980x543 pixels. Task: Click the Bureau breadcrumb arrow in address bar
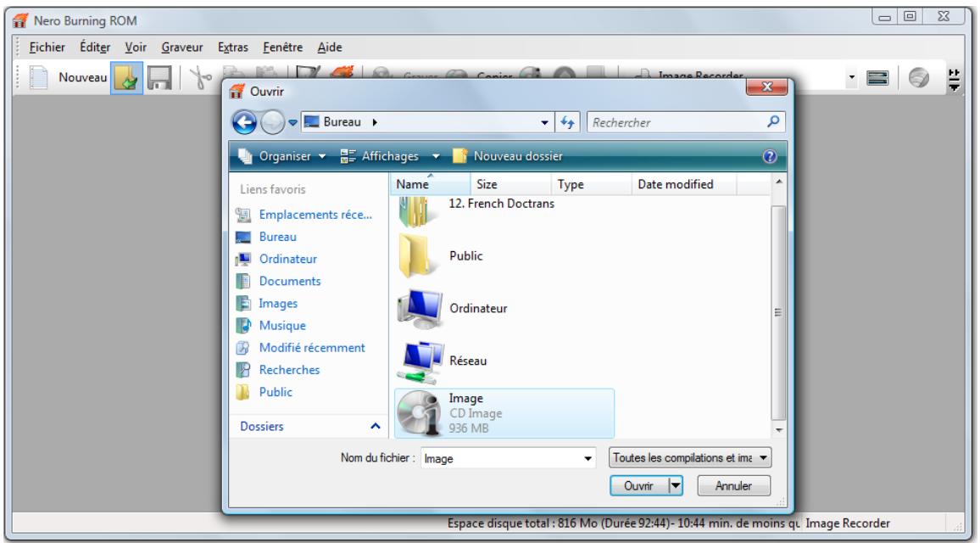tap(375, 122)
